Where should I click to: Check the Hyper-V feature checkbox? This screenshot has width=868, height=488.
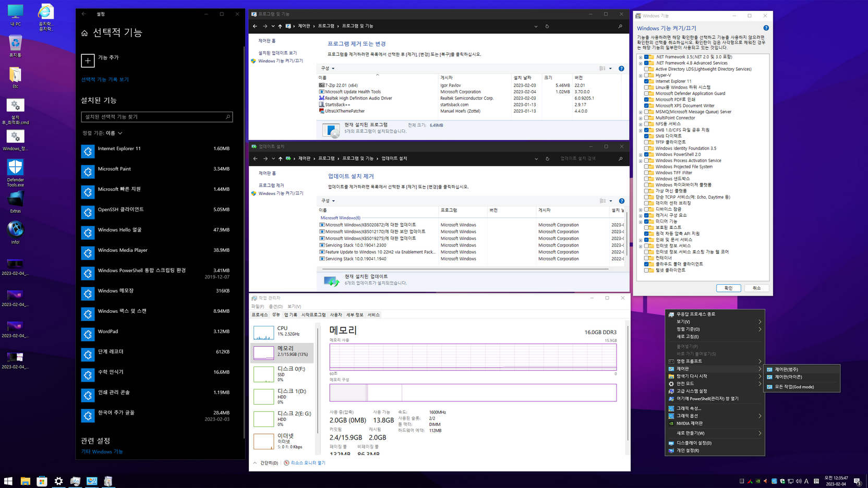click(x=646, y=75)
